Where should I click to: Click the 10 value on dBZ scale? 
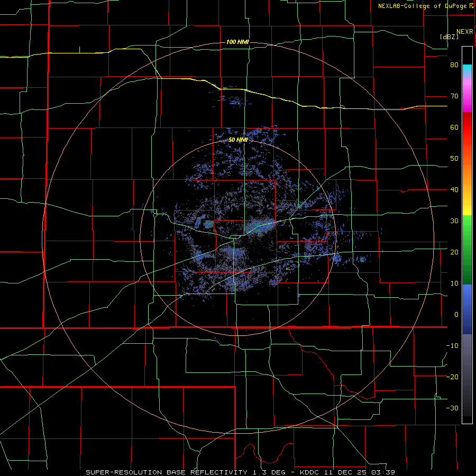[x=454, y=283]
